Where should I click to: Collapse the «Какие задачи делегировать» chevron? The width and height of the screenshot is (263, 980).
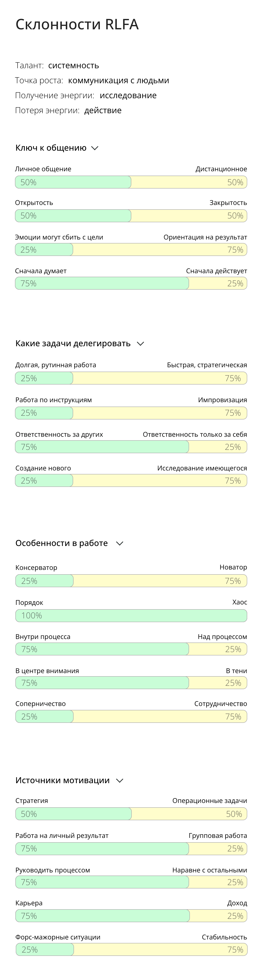pyautogui.click(x=140, y=344)
